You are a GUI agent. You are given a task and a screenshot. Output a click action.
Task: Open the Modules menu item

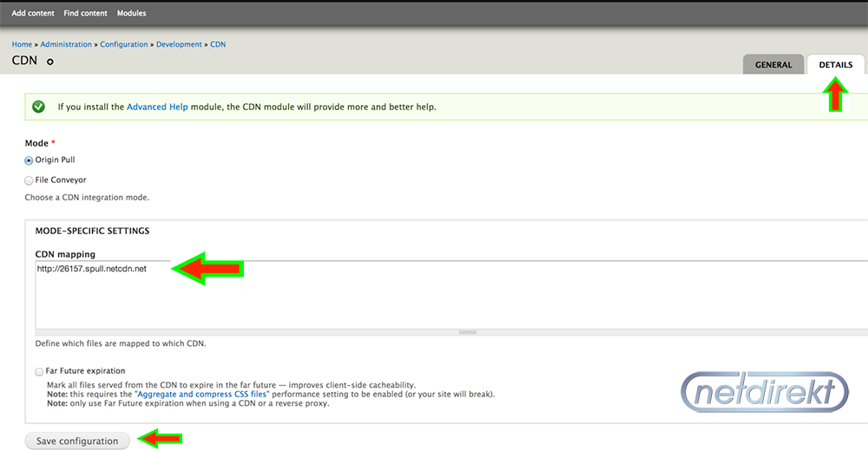point(131,13)
